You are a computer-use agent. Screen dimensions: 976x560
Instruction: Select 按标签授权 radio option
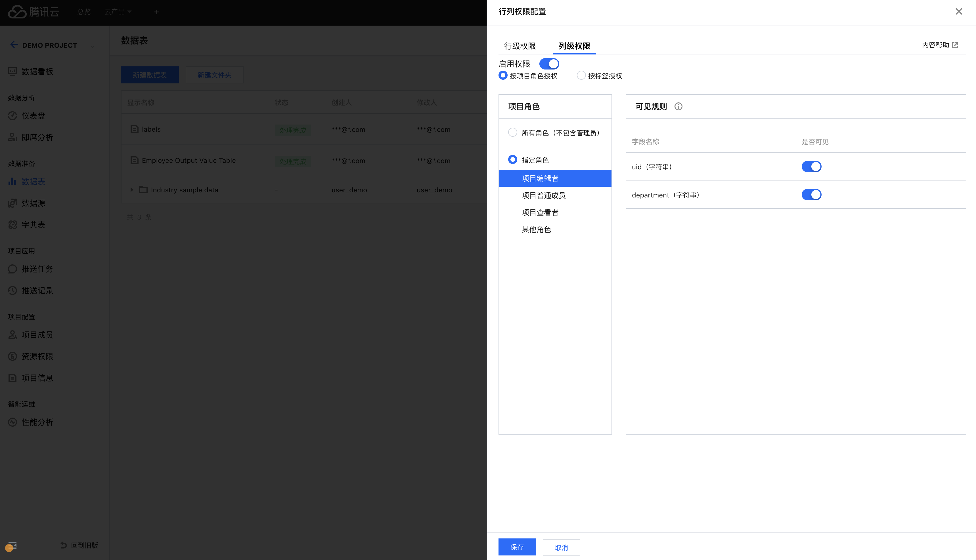click(581, 75)
